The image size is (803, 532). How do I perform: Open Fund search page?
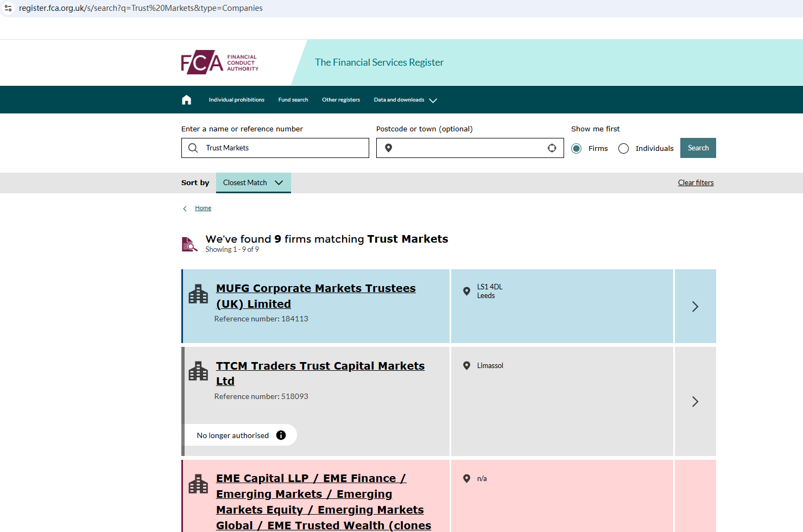coord(293,100)
